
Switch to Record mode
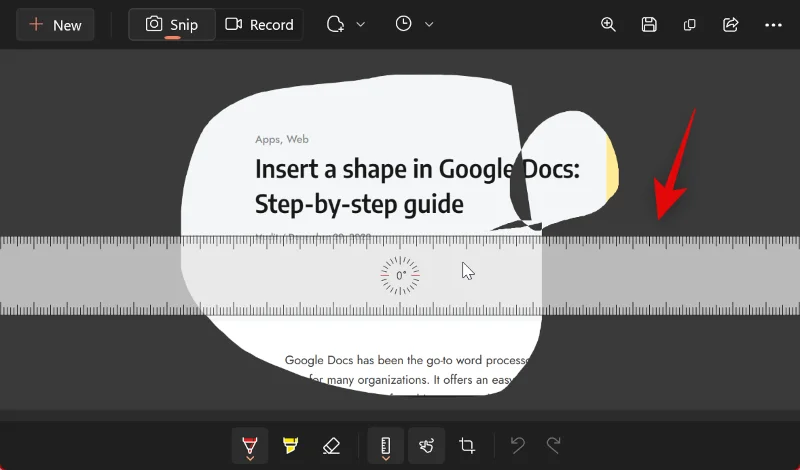[x=260, y=25]
